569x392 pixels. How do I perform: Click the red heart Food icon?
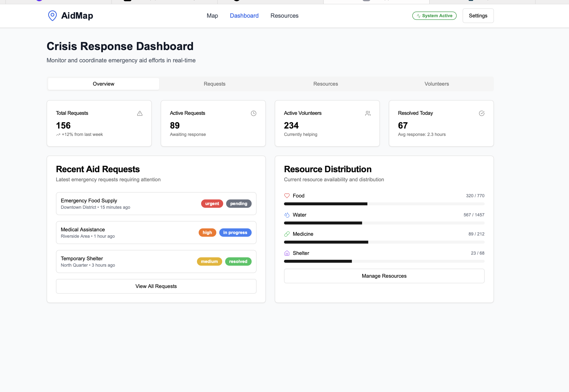click(x=287, y=196)
